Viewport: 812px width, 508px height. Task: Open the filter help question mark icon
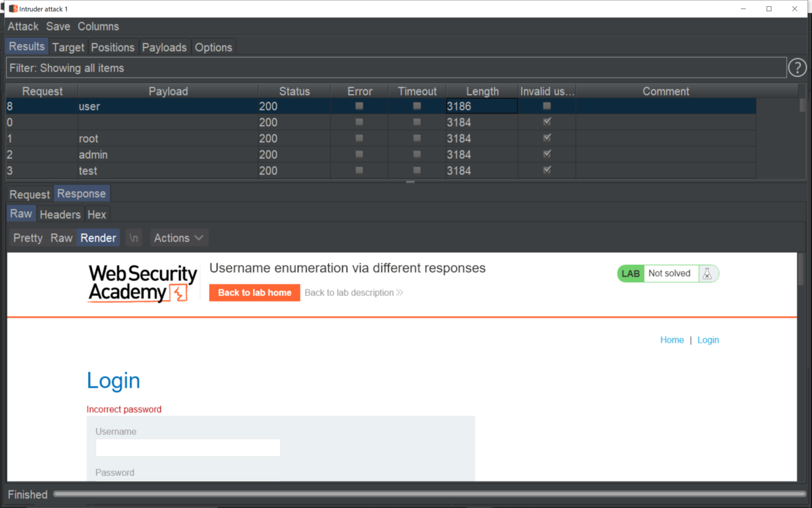point(798,68)
